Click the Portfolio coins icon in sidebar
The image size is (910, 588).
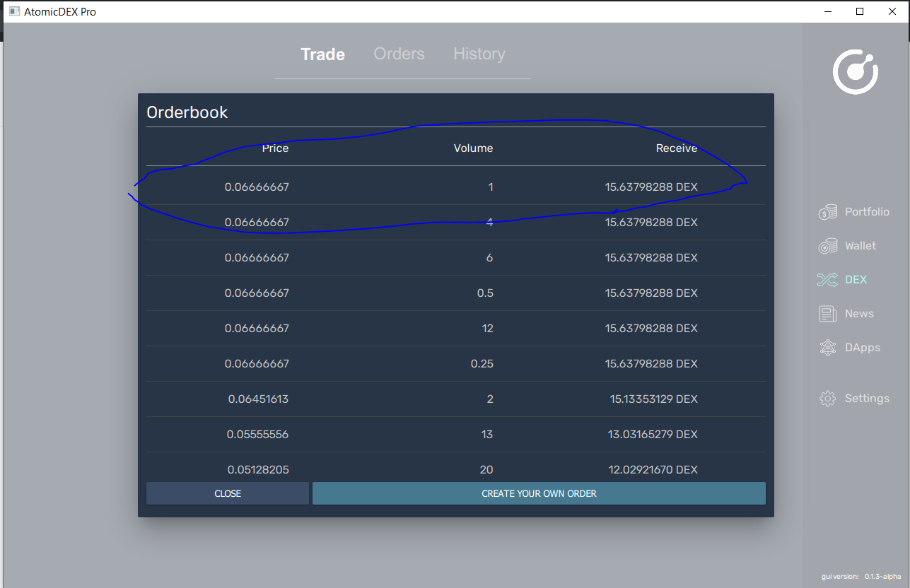click(x=827, y=212)
